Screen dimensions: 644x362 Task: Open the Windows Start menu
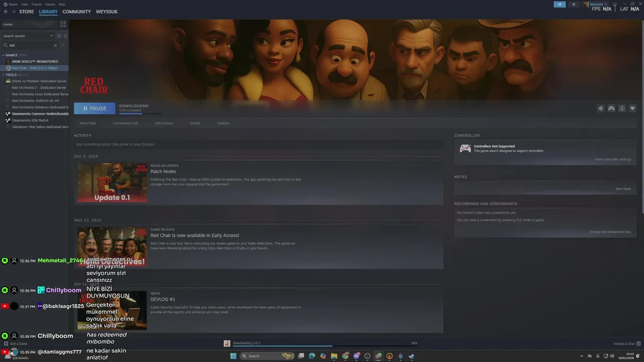[x=233, y=356]
